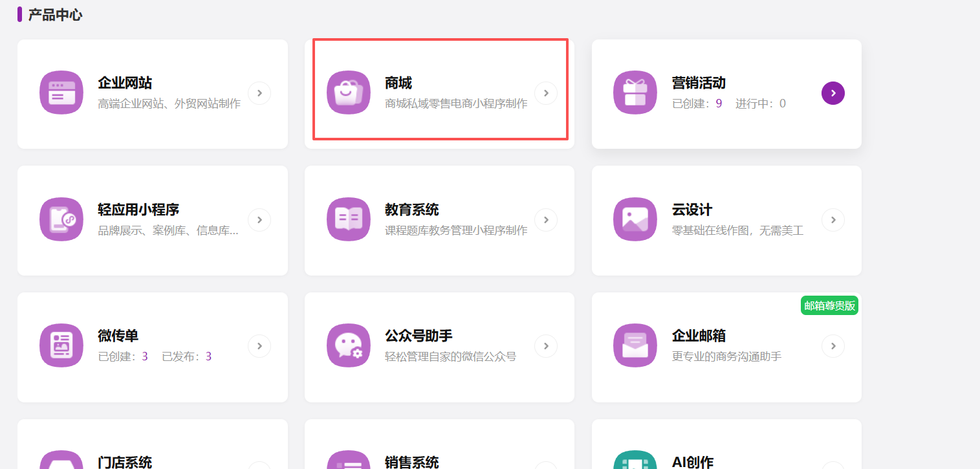Click the description 高端企业网站、外贸网站制作
980x469 pixels.
pyautogui.click(x=169, y=104)
